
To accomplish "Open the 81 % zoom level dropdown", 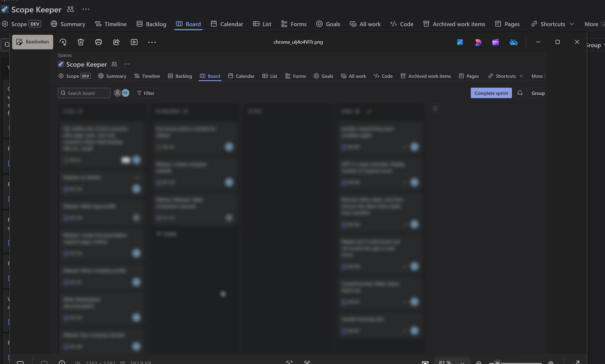I will (x=452, y=362).
